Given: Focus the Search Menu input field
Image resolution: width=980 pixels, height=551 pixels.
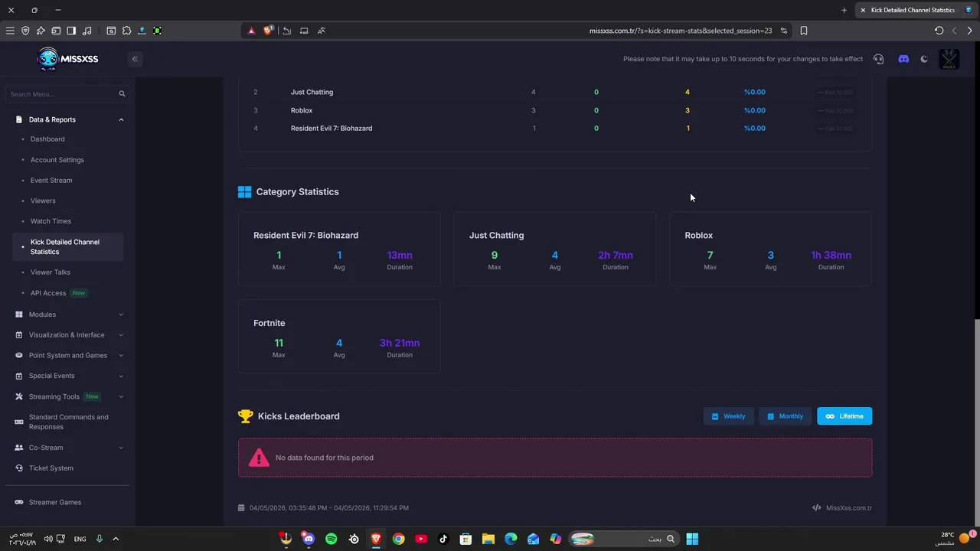Looking at the screenshot, I should pyautogui.click(x=67, y=94).
